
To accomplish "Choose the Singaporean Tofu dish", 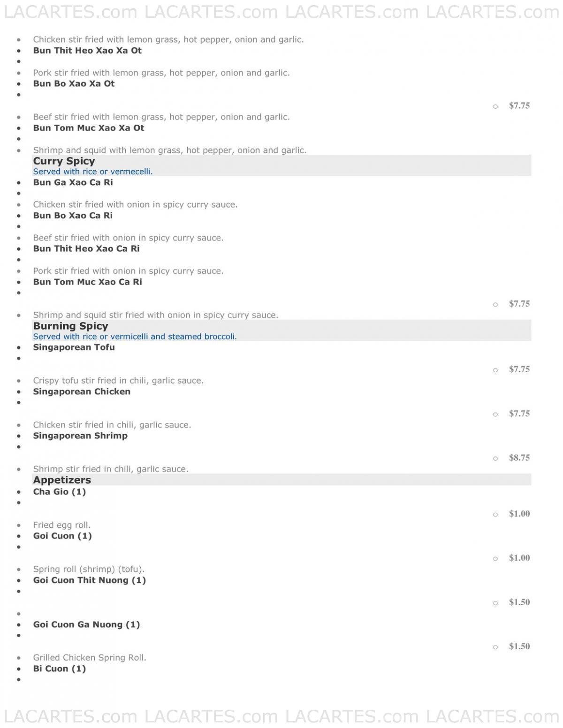I will (74, 347).
